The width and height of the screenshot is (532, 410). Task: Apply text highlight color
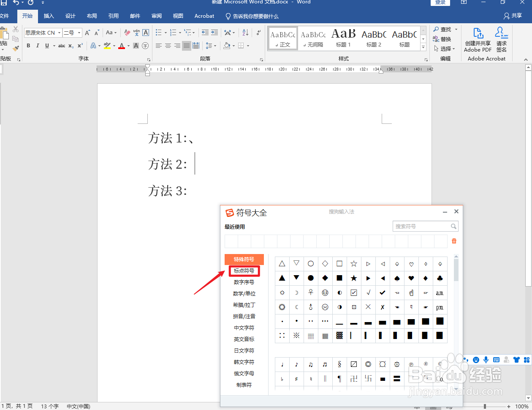108,46
